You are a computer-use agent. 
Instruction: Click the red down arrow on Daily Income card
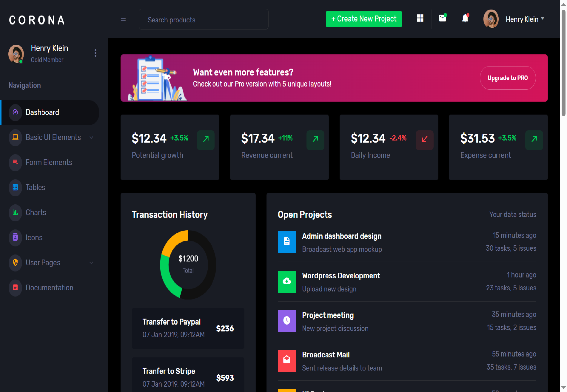(x=424, y=140)
